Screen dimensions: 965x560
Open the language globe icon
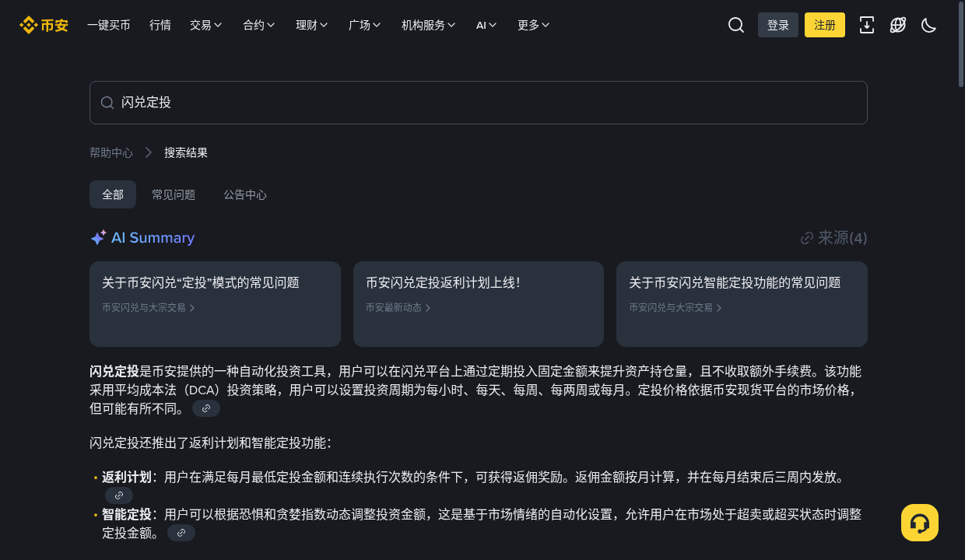pos(898,25)
